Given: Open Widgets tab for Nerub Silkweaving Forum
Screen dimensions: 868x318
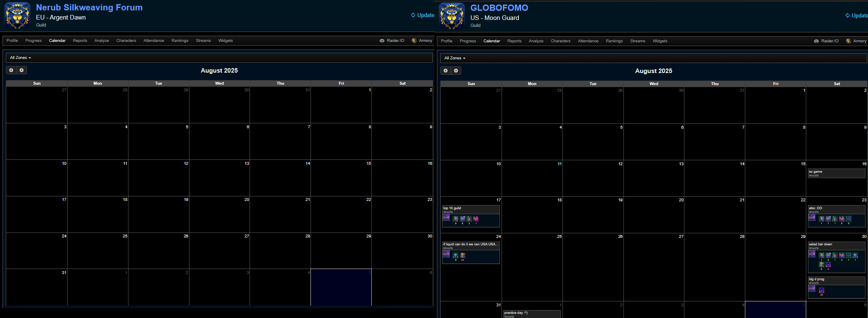Looking at the screenshot, I should [225, 41].
